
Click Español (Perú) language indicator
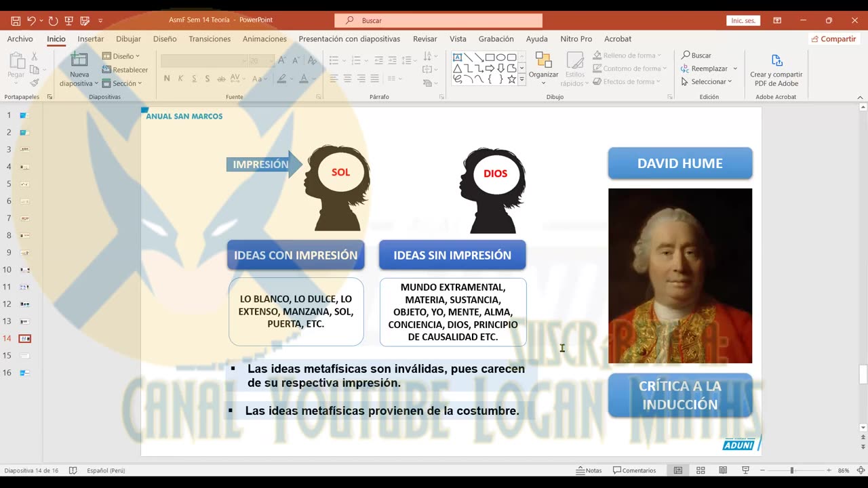(x=106, y=470)
